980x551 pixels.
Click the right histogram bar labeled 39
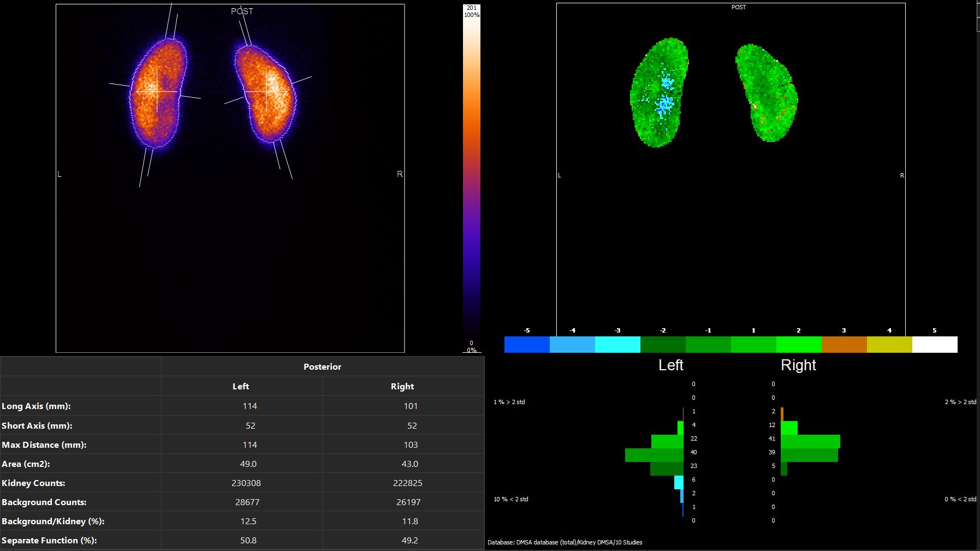(809, 455)
